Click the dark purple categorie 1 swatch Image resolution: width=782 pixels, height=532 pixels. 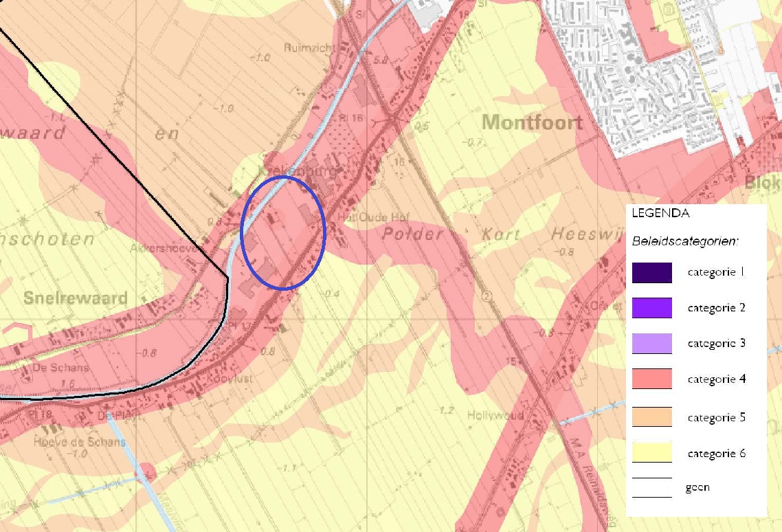651,273
